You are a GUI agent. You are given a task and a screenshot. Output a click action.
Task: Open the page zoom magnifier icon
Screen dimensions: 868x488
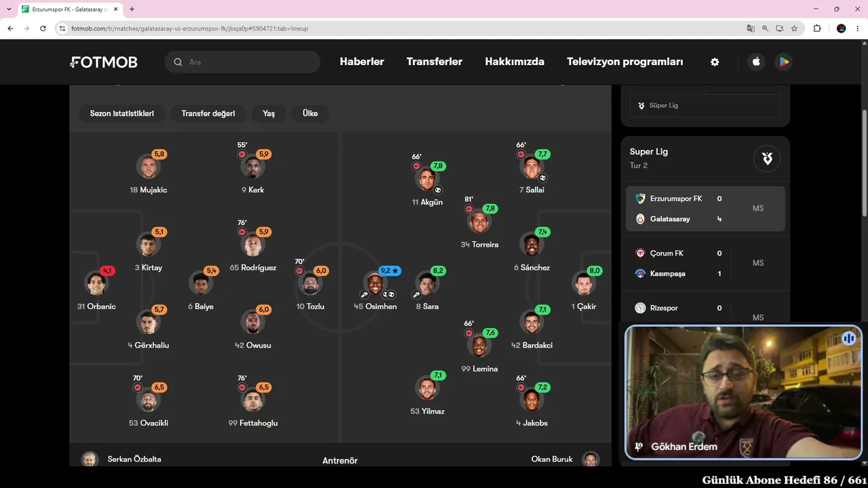coord(765,28)
